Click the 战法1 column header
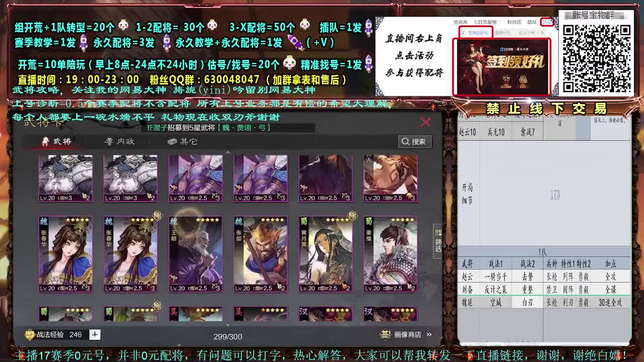Screen dimensions: 644x362 pos(496,263)
